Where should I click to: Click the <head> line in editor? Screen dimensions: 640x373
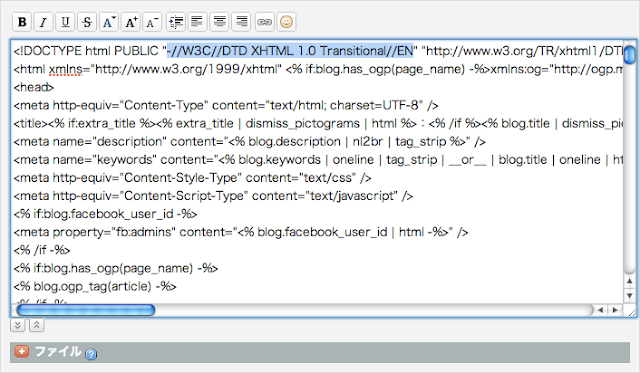pyautogui.click(x=34, y=87)
